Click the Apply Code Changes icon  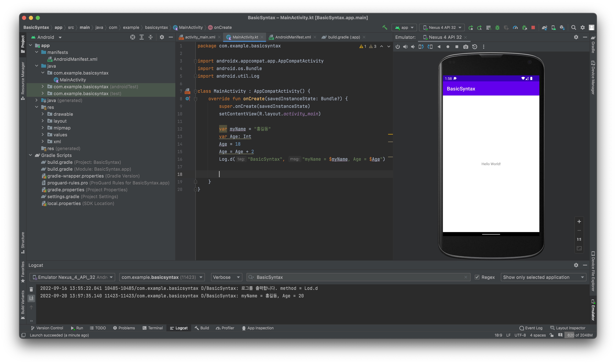point(488,27)
